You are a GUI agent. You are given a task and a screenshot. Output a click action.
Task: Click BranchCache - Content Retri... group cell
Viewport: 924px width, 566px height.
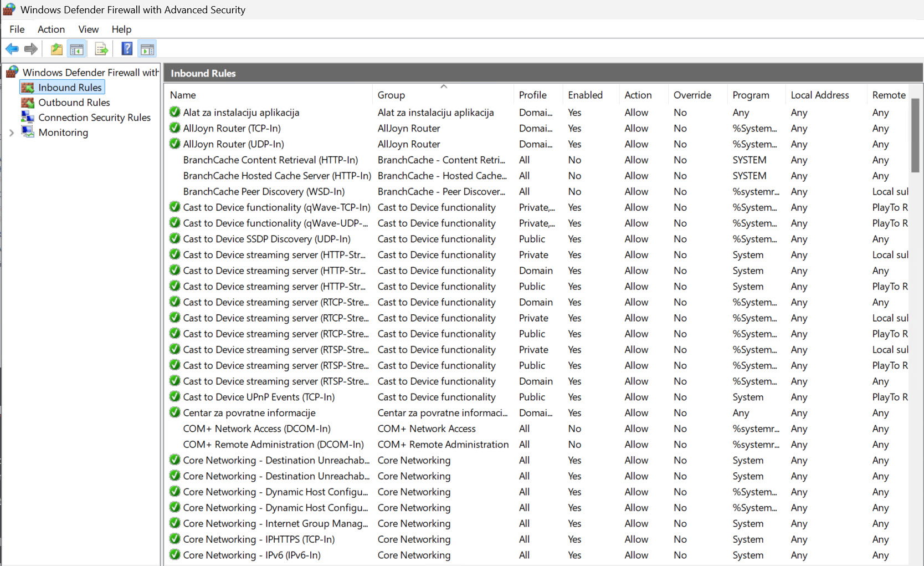442,160
